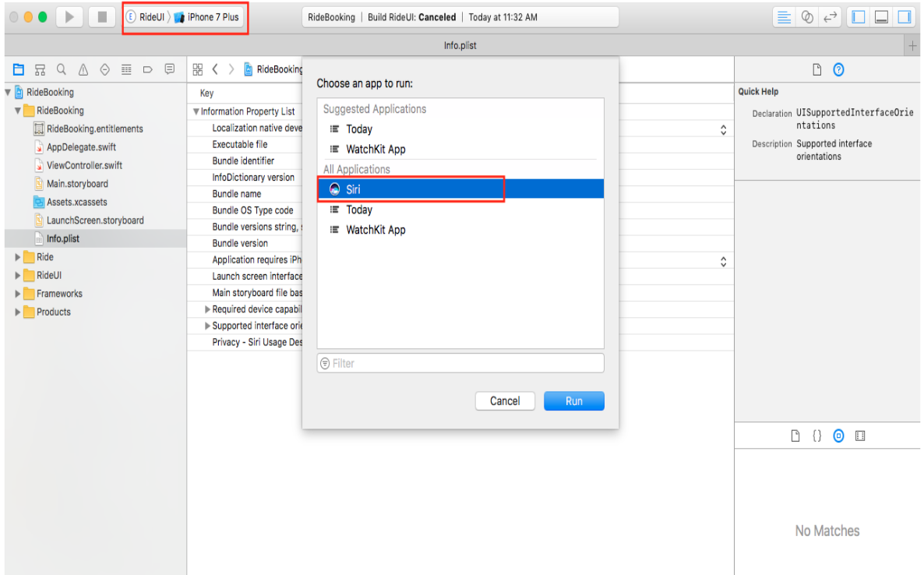Collapse the RideBooking group folder
The width and height of the screenshot is (924, 575).
point(18,111)
